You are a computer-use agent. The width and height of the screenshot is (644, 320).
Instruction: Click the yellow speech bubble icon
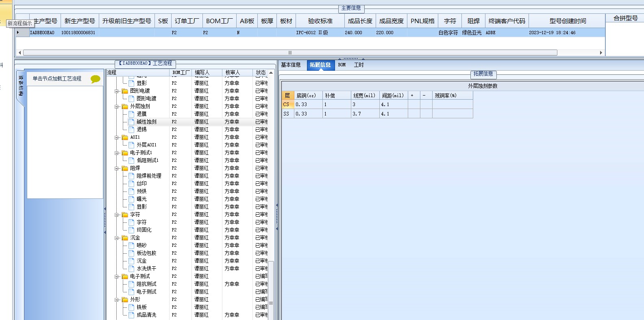click(95, 79)
